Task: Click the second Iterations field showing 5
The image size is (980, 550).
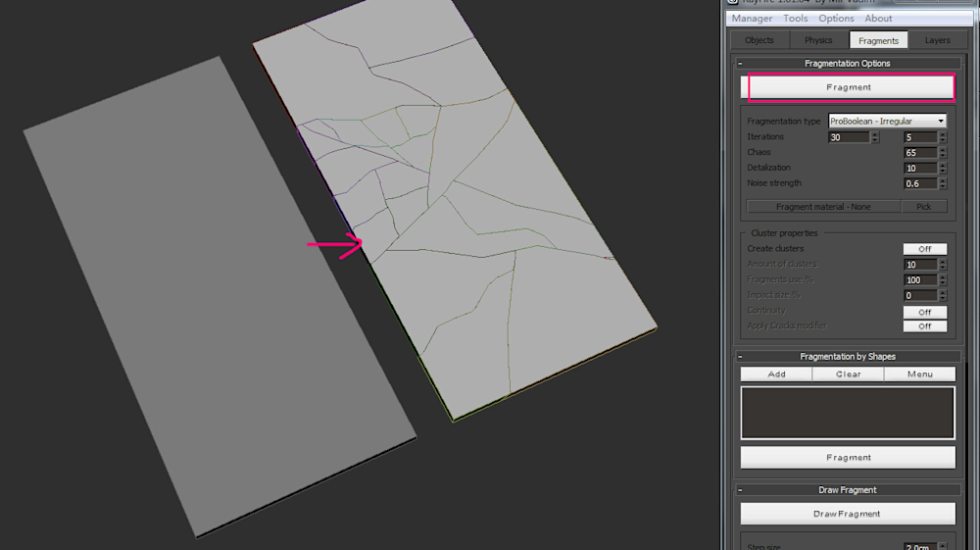Action: pyautogui.click(x=920, y=137)
